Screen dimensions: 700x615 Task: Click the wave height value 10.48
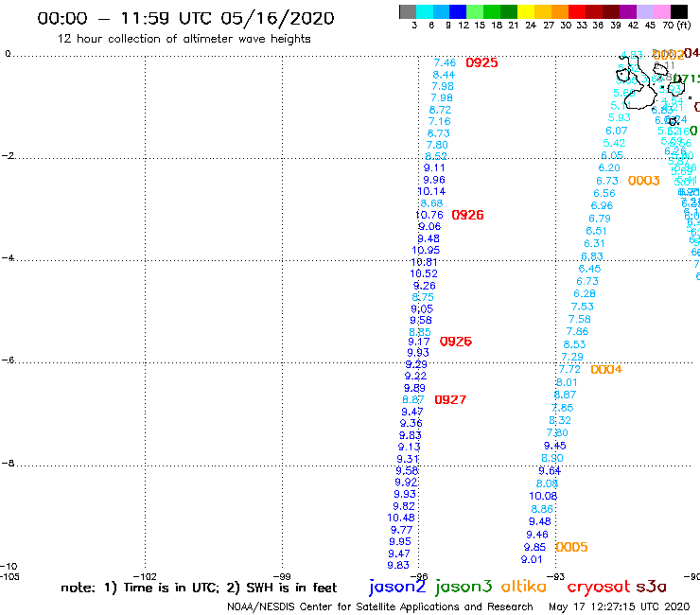click(401, 518)
